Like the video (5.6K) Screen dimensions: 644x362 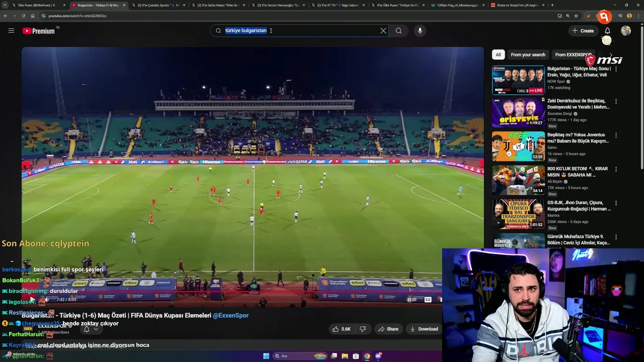pos(341,329)
